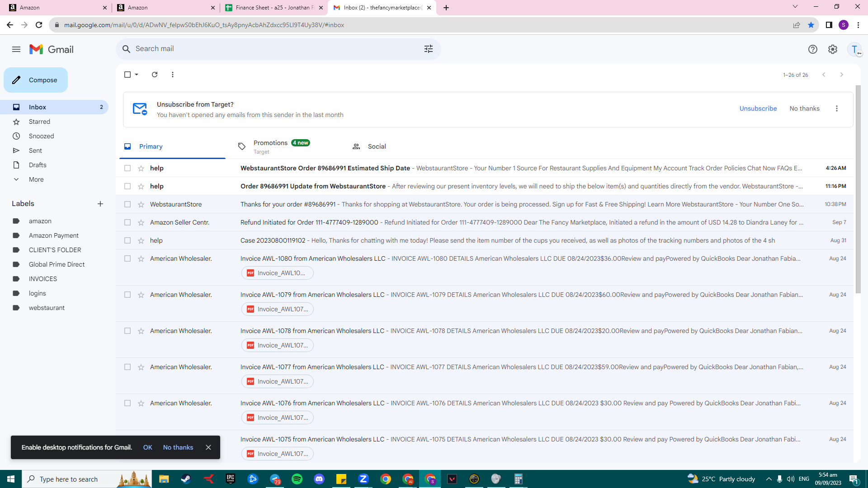Select the Order 89686991 Update email checkbox
The image size is (868, 488).
127,187
